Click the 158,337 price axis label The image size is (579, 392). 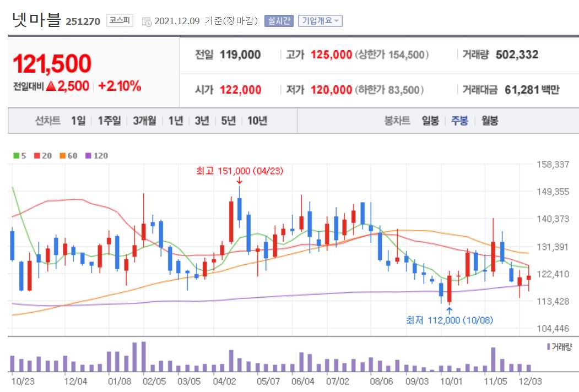(553, 164)
